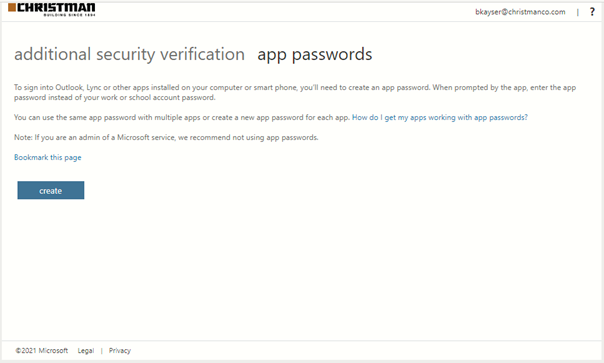Open the bkayser@christmanco.com account menu
This screenshot has height=363, width=604.
pyautogui.click(x=520, y=12)
